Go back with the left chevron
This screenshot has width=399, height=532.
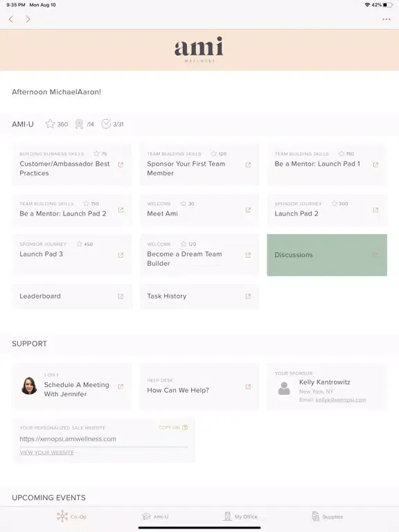point(11,19)
